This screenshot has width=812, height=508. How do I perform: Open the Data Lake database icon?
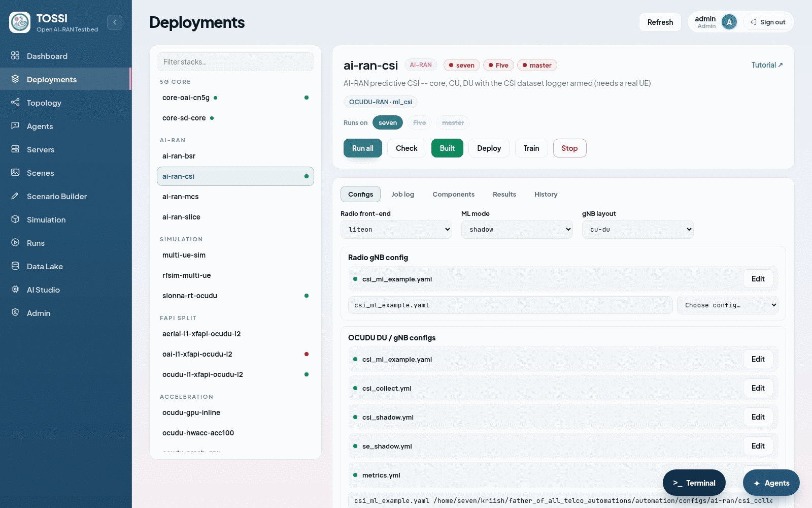coord(15,266)
